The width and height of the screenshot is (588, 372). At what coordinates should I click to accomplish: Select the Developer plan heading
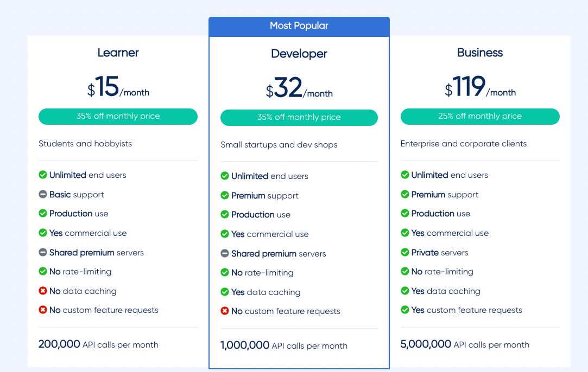[x=299, y=54]
